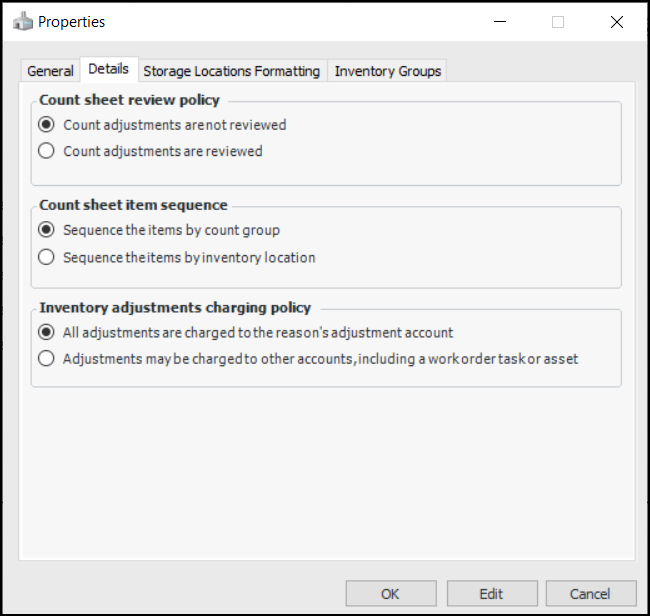
Task: Switch to the General tab
Action: coord(50,71)
